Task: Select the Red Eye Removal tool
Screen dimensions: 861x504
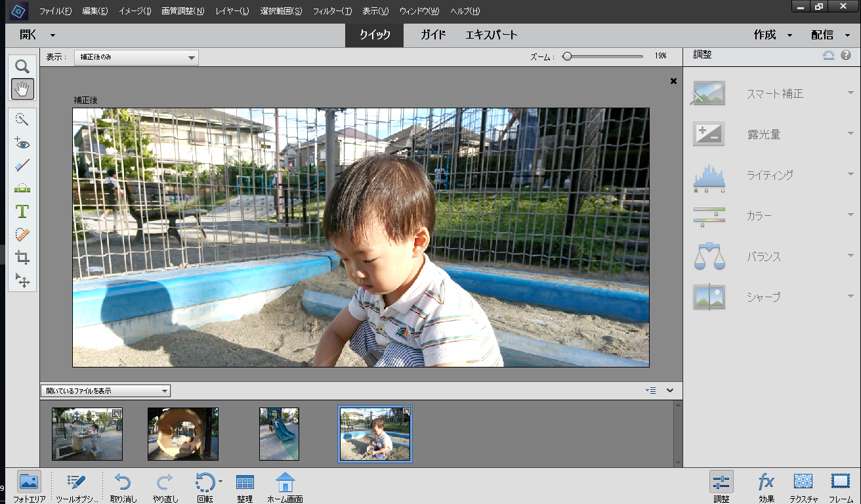Action: point(22,142)
